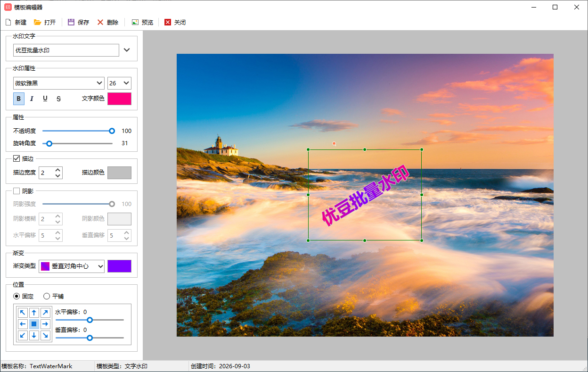This screenshot has width=588, height=372.
Task: Toggle italic text formatting
Action: pos(32,99)
